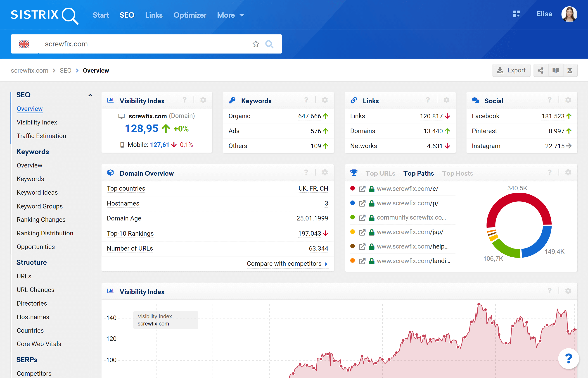
Task: Click Compare with competitors link
Action: 287,264
